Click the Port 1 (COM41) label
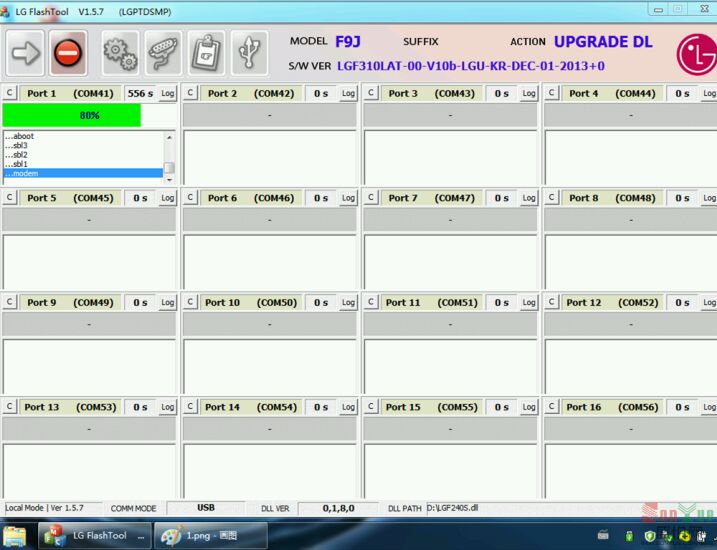 (x=70, y=93)
